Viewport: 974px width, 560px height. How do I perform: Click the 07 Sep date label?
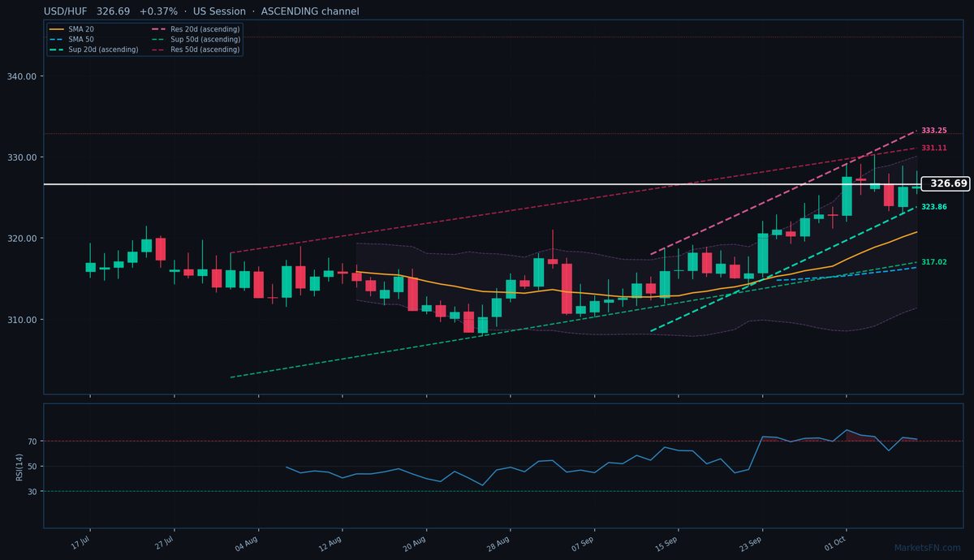point(583,543)
